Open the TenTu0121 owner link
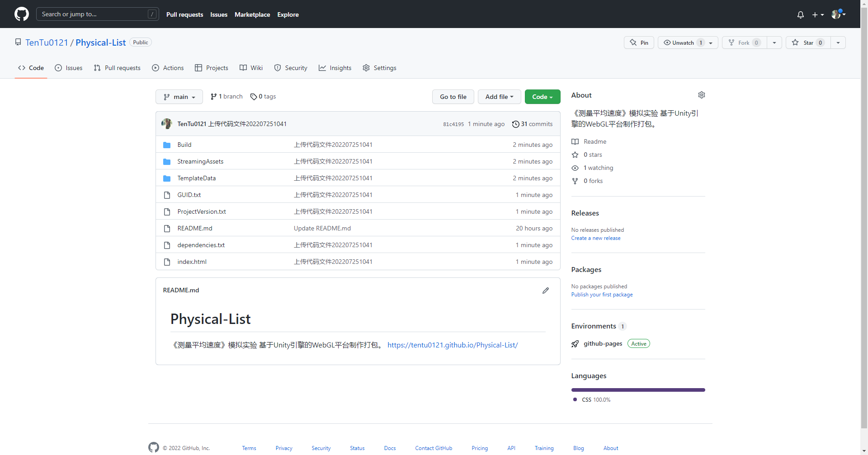The height and width of the screenshot is (455, 868). pyautogui.click(x=47, y=42)
